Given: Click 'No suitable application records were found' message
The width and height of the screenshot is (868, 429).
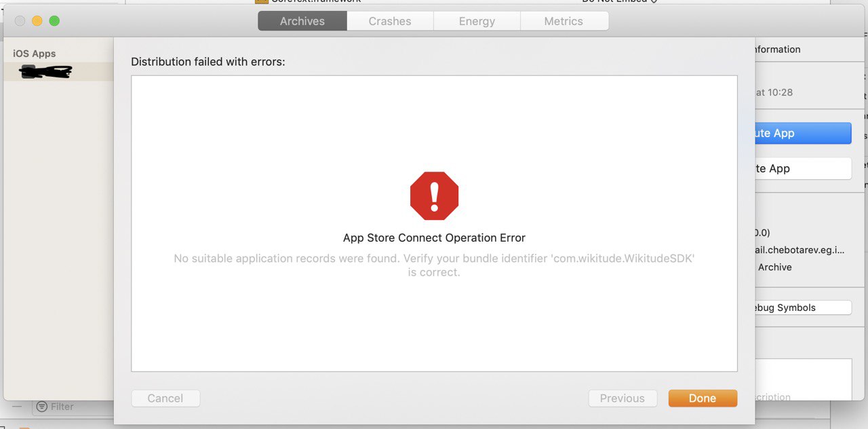Looking at the screenshot, I should pos(435,265).
